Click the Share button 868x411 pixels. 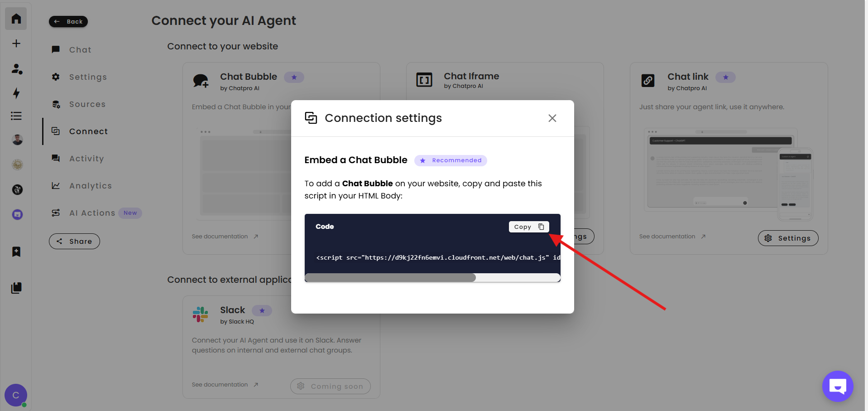click(74, 242)
